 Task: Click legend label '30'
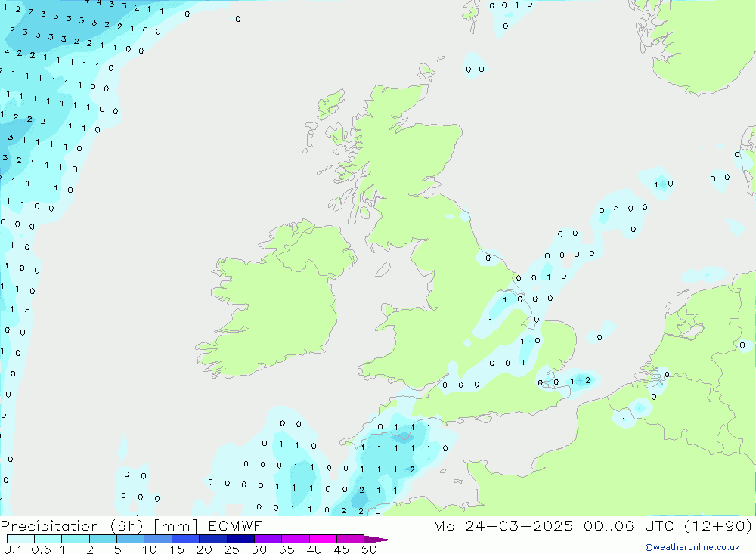pos(259,549)
